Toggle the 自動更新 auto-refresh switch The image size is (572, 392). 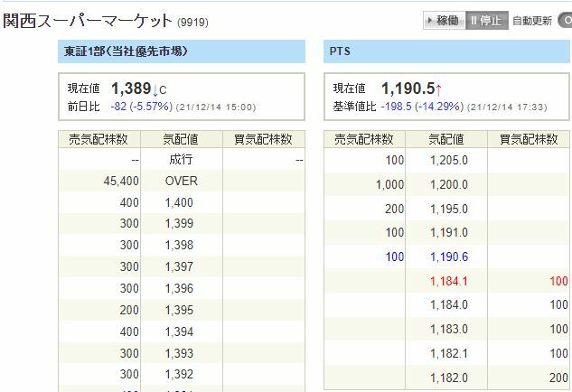565,21
